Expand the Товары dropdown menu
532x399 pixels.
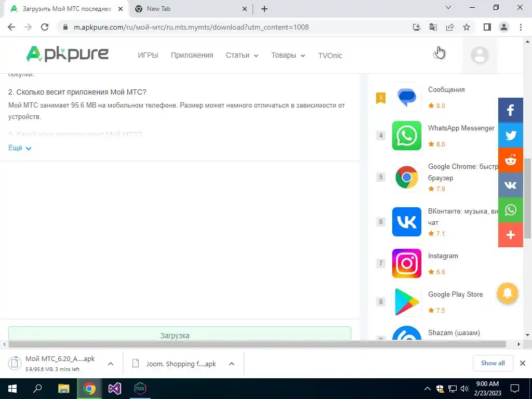[x=288, y=55]
